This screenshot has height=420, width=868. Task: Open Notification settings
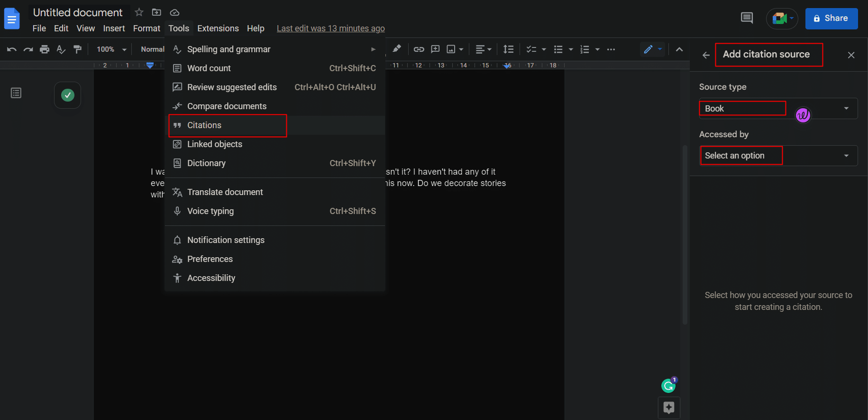pyautogui.click(x=275, y=240)
